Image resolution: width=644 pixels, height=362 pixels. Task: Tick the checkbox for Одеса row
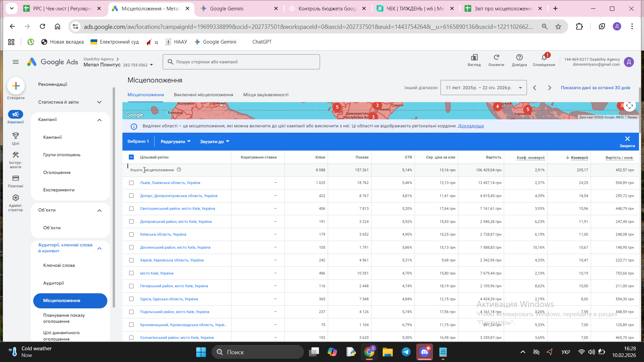pos(131,299)
